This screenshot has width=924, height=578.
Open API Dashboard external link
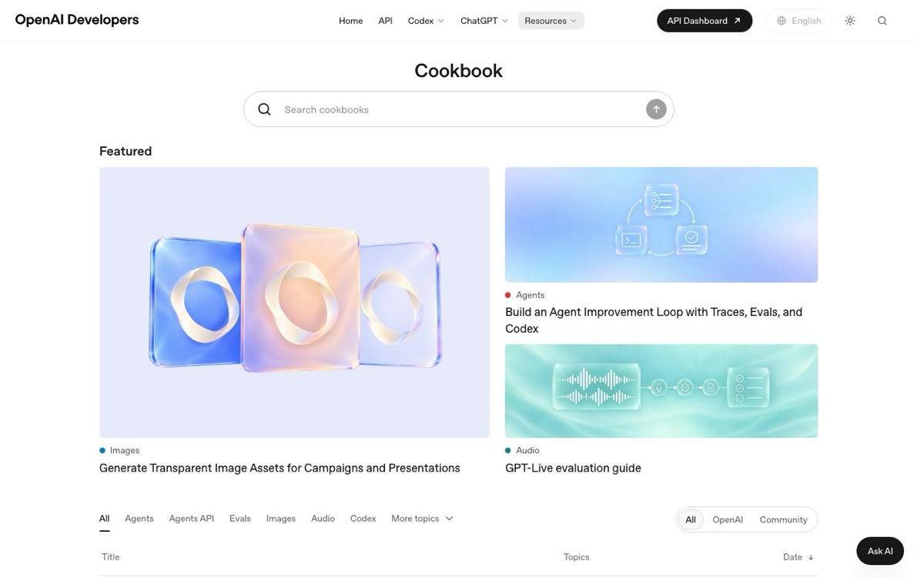coord(705,21)
